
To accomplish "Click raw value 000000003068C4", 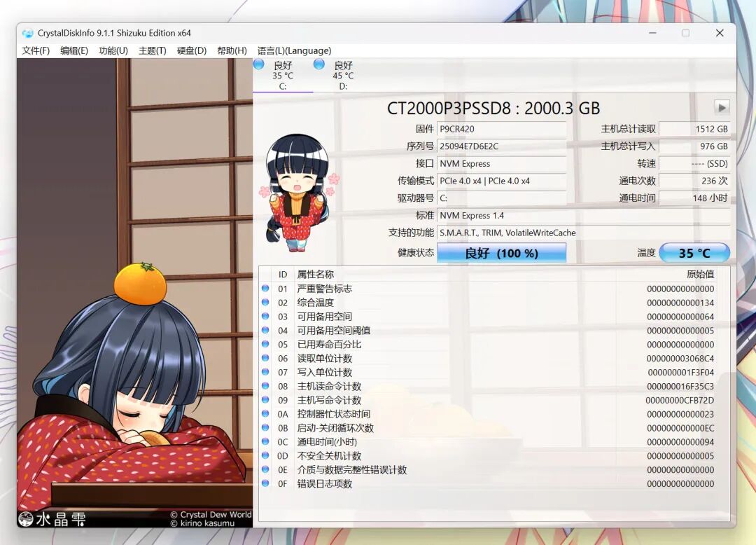I will pos(680,359).
